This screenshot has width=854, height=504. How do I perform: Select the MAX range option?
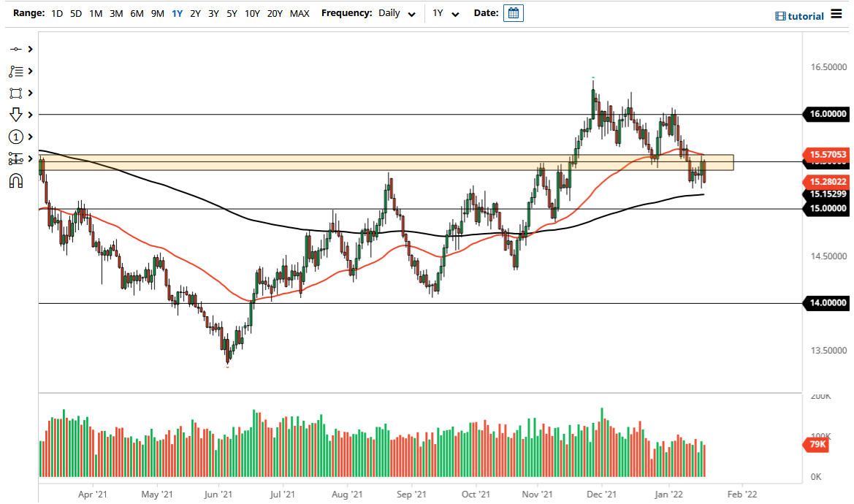click(x=299, y=13)
